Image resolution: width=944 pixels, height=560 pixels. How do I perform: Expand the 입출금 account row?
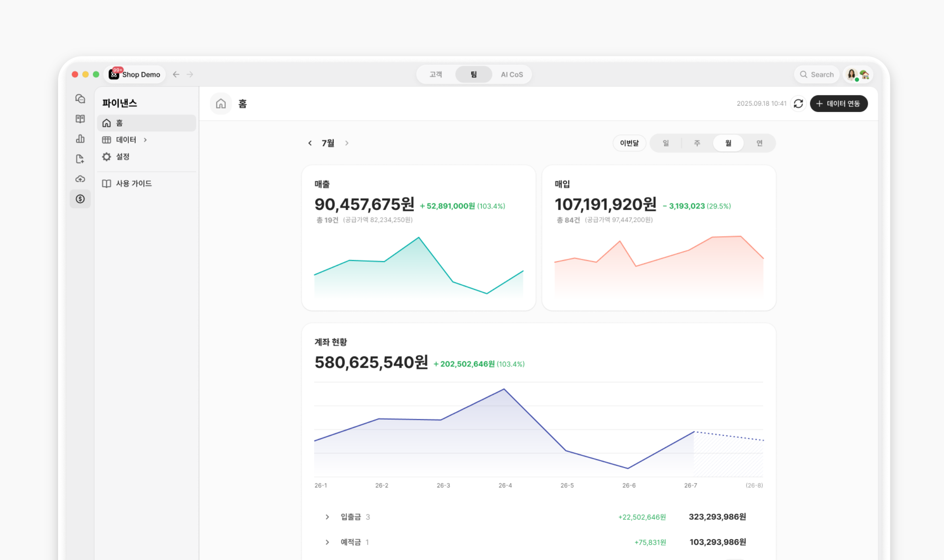[x=327, y=517]
